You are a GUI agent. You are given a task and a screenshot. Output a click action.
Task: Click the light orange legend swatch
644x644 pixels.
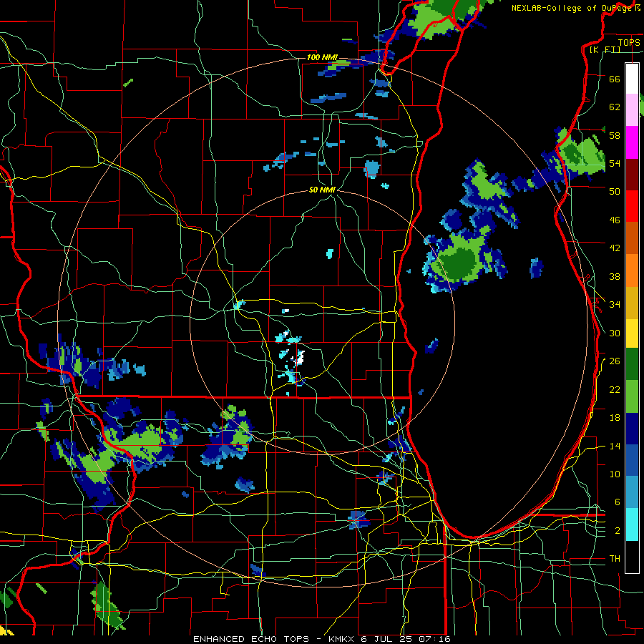click(x=632, y=270)
